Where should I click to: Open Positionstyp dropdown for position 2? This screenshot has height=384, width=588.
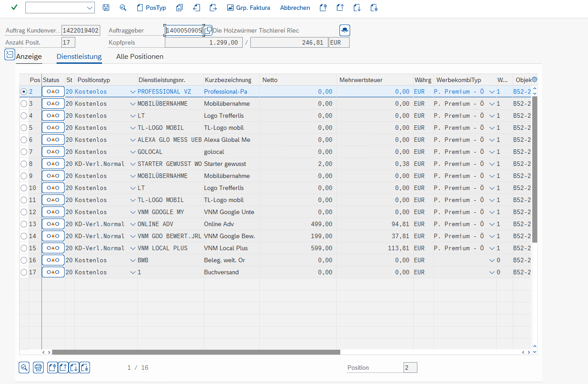[133, 91]
